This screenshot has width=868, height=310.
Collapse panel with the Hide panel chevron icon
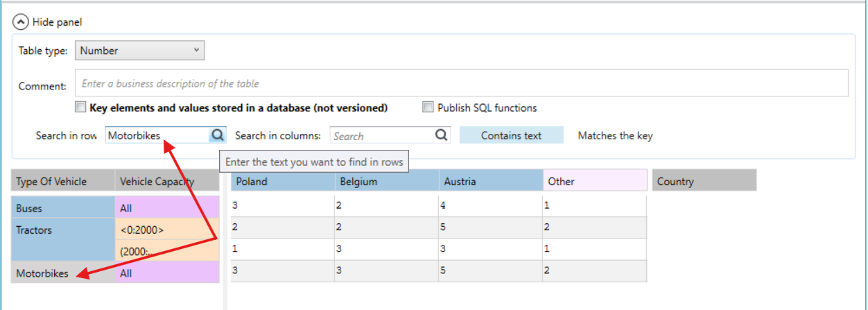21,22
